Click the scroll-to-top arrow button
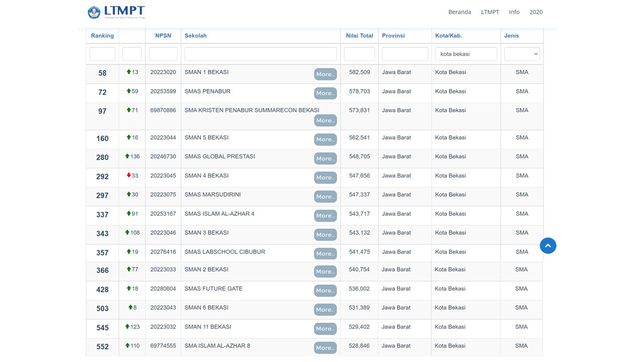Viewport: 644px width, 362px height. pyautogui.click(x=548, y=246)
